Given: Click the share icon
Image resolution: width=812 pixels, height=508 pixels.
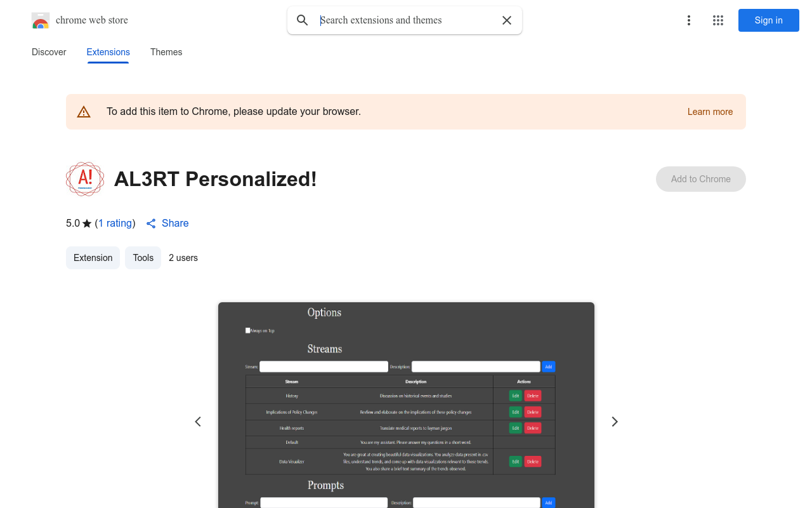Looking at the screenshot, I should 151,224.
